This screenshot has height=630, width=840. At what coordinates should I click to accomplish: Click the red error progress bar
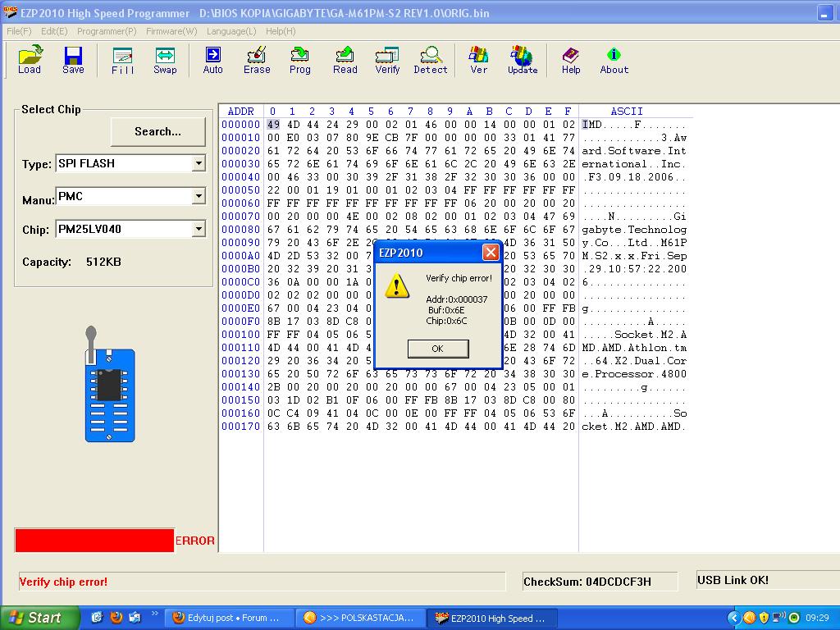[95, 541]
